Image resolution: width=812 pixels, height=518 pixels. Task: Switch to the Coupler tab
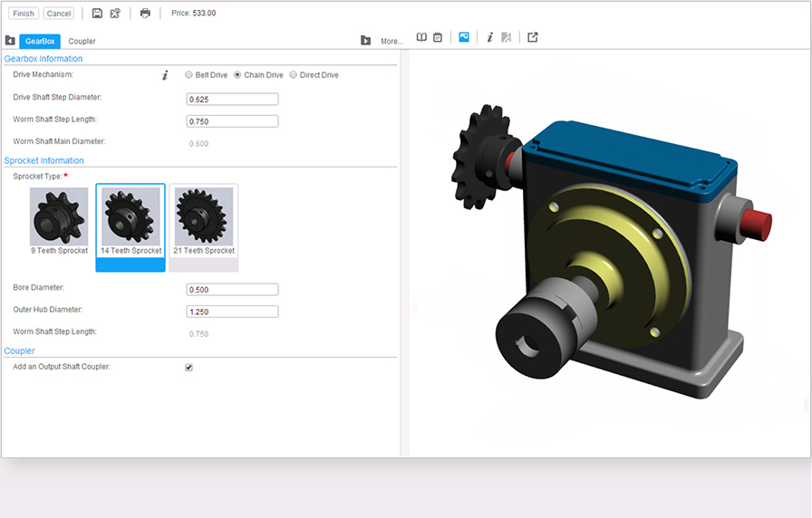click(82, 42)
